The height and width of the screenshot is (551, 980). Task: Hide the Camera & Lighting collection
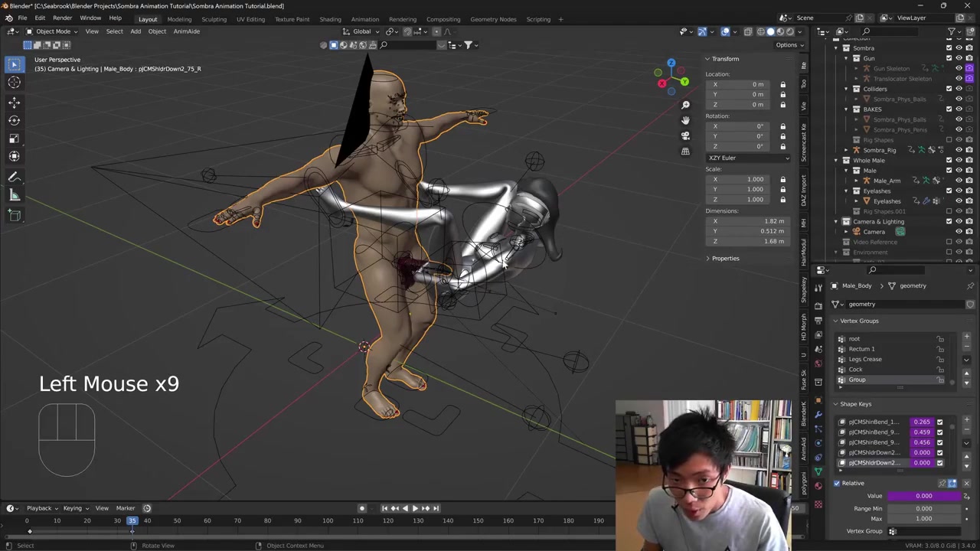(x=959, y=221)
